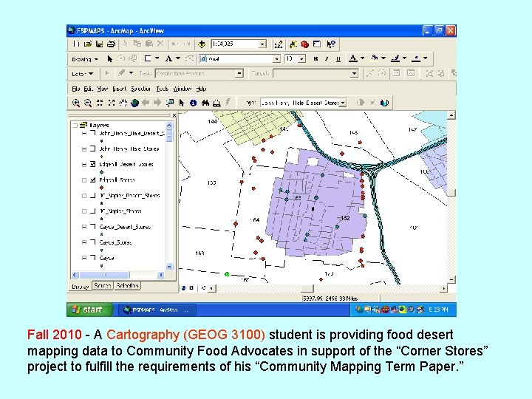Select the Measure ruler tool
Viewport: 532px width, 399px height.
(216, 103)
